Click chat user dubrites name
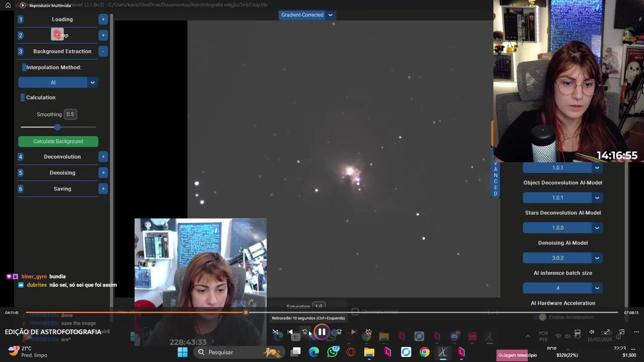This screenshot has width=644, height=362. pyautogui.click(x=37, y=285)
